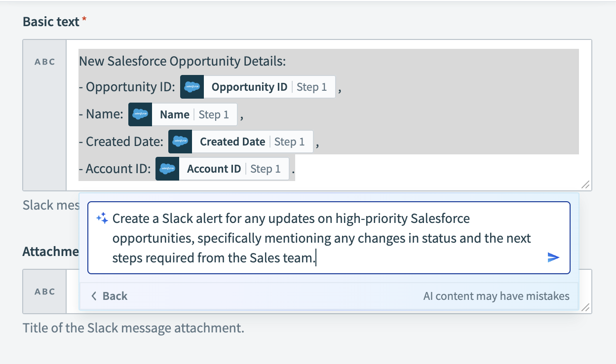This screenshot has height=364, width=616.
Task: Select the ABC icon in the Attachment section
Action: click(44, 291)
